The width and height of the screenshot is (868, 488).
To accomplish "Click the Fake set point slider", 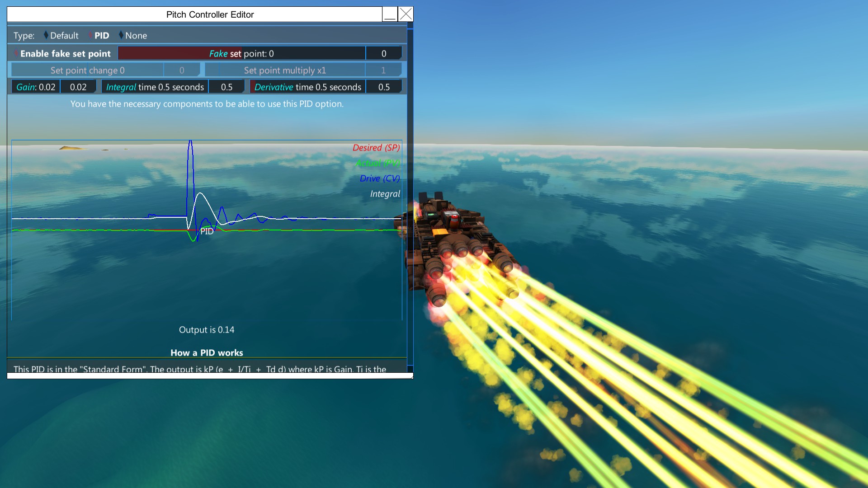I will point(241,54).
